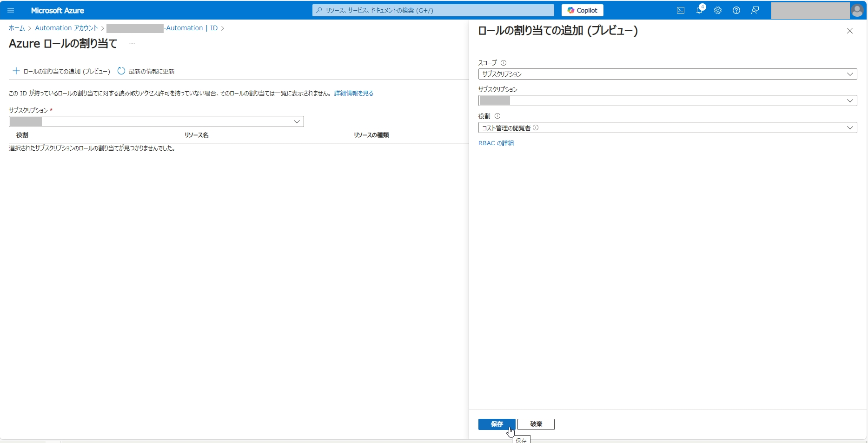868x443 pixels.
Task: Discard changes with 破棄 button
Action: pos(536,424)
